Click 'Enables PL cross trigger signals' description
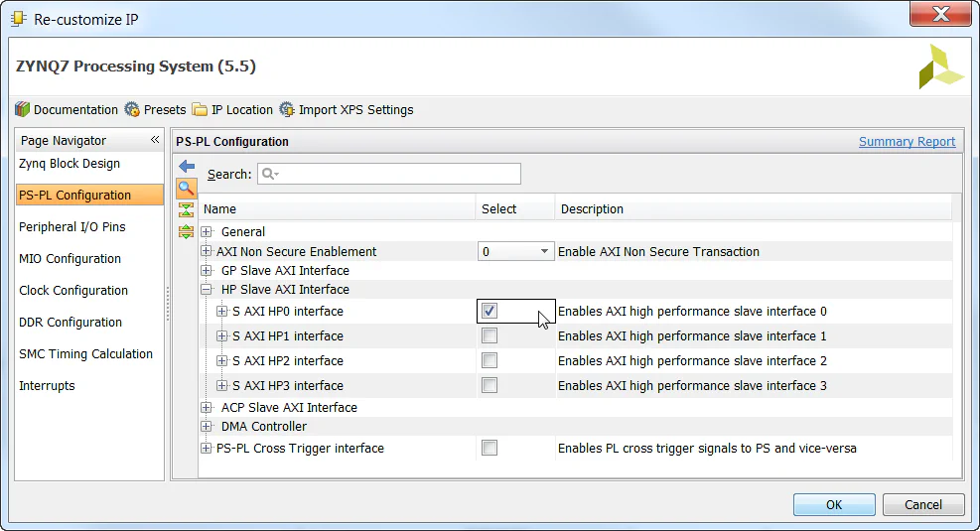The width and height of the screenshot is (980, 531). (x=707, y=449)
